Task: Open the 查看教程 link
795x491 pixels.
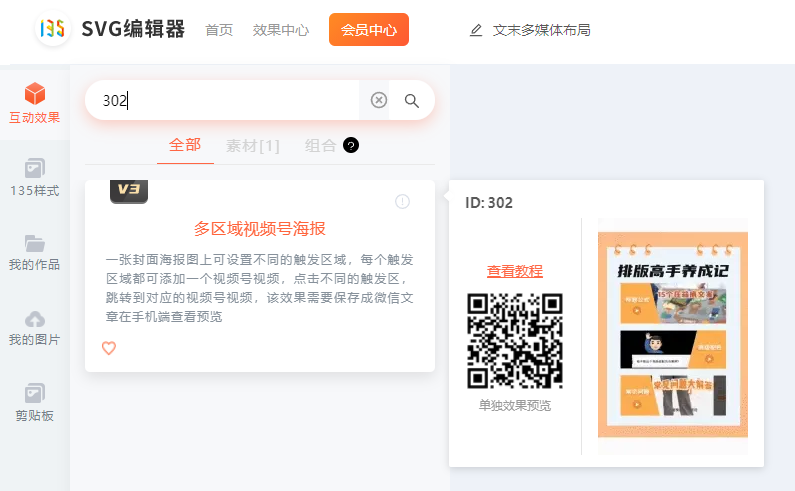Action: 515,271
